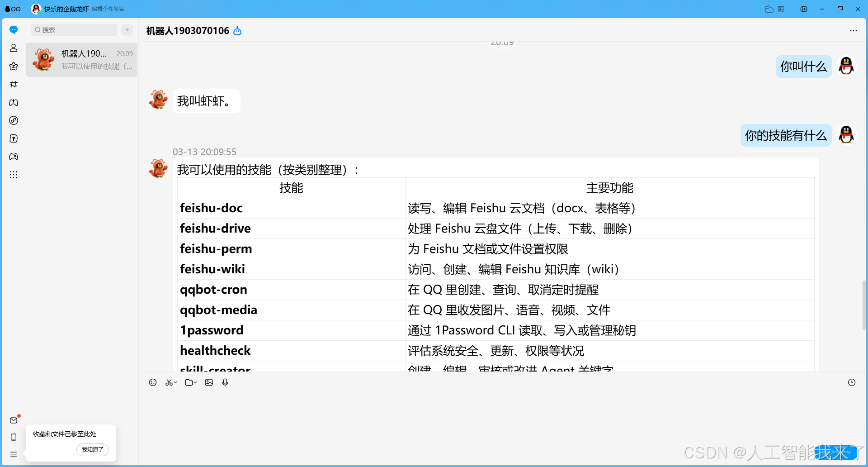Click the send image icon
This screenshot has width=868, height=467.
(209, 382)
